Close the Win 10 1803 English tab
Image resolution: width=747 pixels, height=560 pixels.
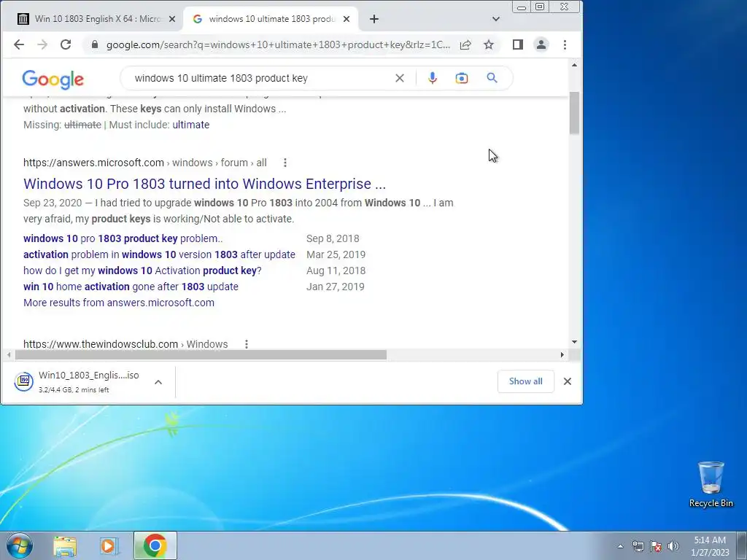click(x=172, y=19)
